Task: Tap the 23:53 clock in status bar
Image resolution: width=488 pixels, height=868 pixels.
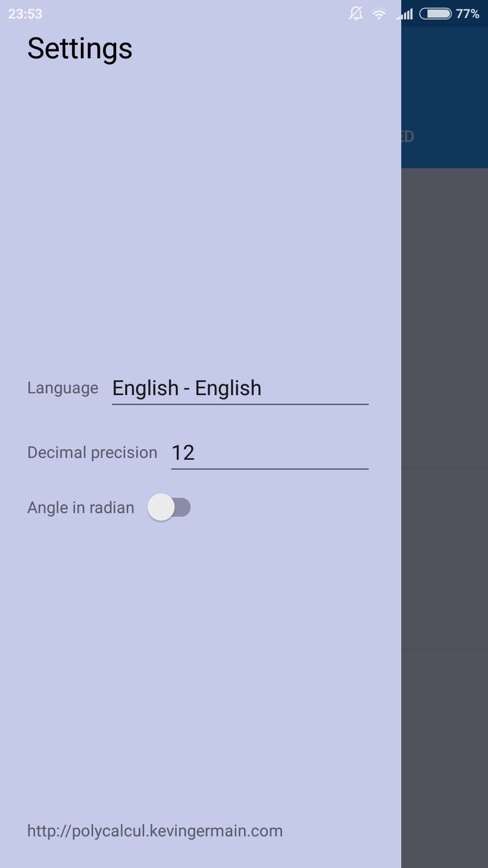Action: click(25, 14)
